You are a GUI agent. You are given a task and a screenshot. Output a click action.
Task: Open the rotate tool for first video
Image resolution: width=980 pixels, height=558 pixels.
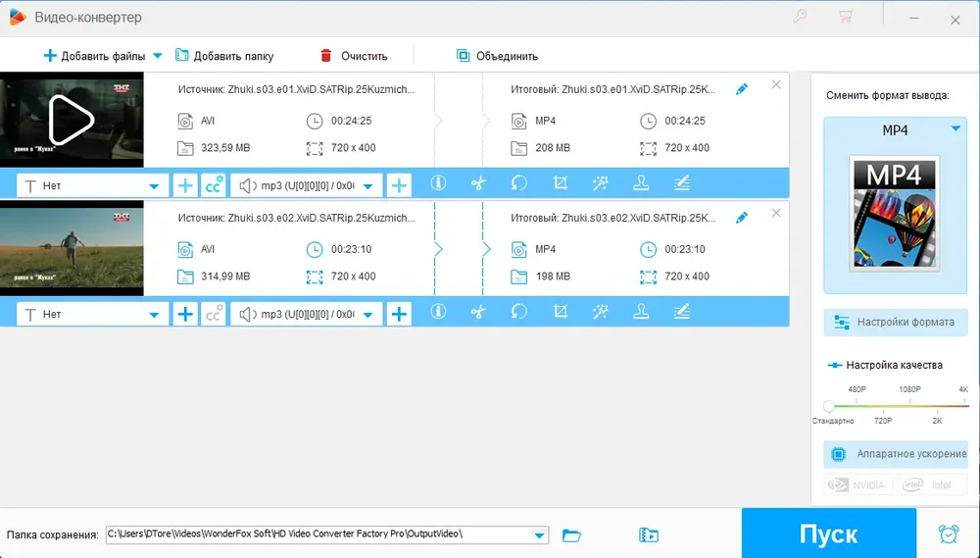[519, 183]
